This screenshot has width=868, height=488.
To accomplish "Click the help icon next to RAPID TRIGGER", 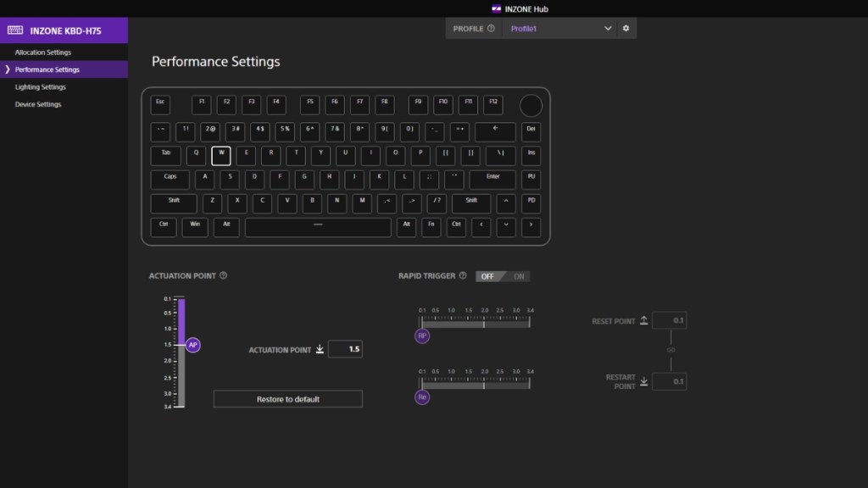I will 463,275.
